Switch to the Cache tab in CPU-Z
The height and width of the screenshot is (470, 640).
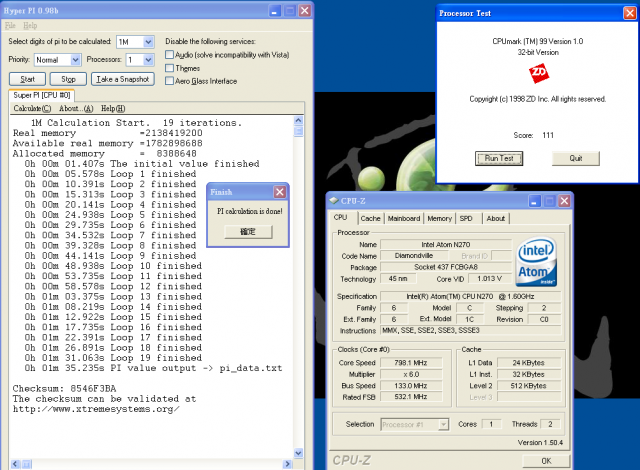click(370, 218)
